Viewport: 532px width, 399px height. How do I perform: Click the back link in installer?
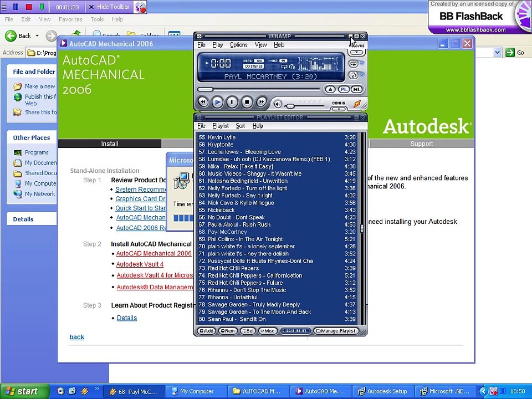[76, 337]
